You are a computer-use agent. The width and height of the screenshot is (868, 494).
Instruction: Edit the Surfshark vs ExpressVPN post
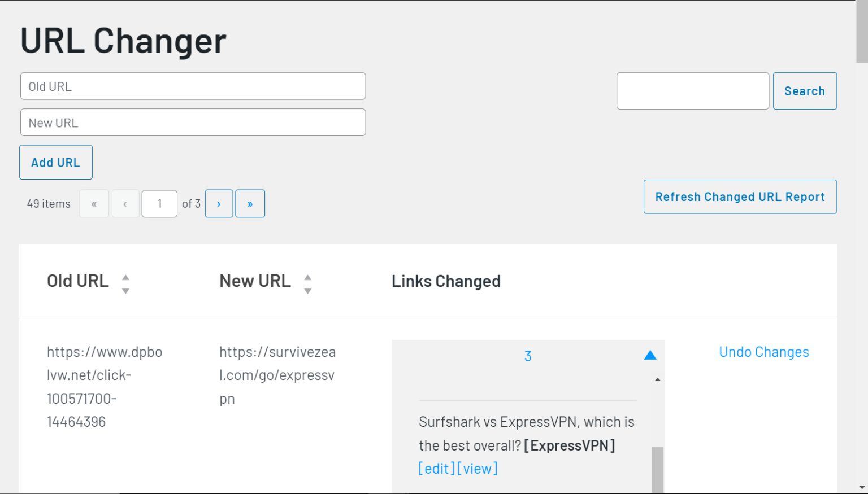[435, 468]
